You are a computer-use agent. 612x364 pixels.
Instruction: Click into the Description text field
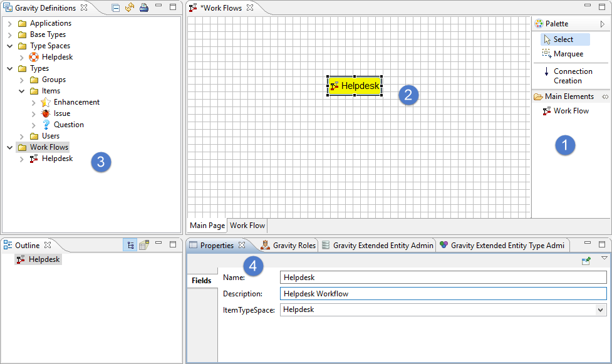coord(443,293)
